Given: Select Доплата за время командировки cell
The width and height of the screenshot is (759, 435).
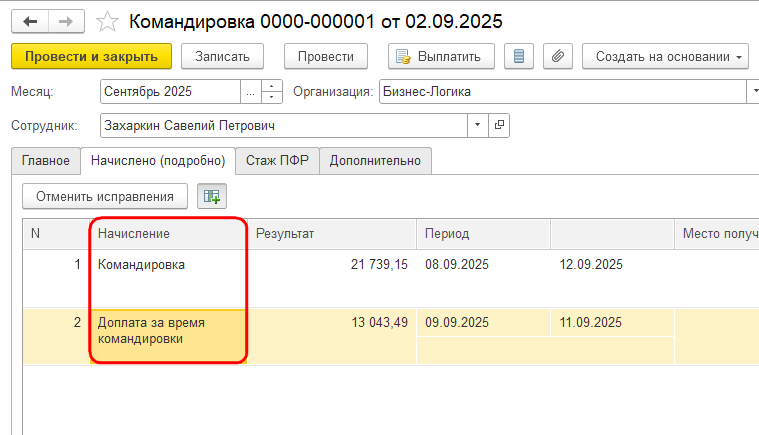Looking at the screenshot, I should click(168, 336).
